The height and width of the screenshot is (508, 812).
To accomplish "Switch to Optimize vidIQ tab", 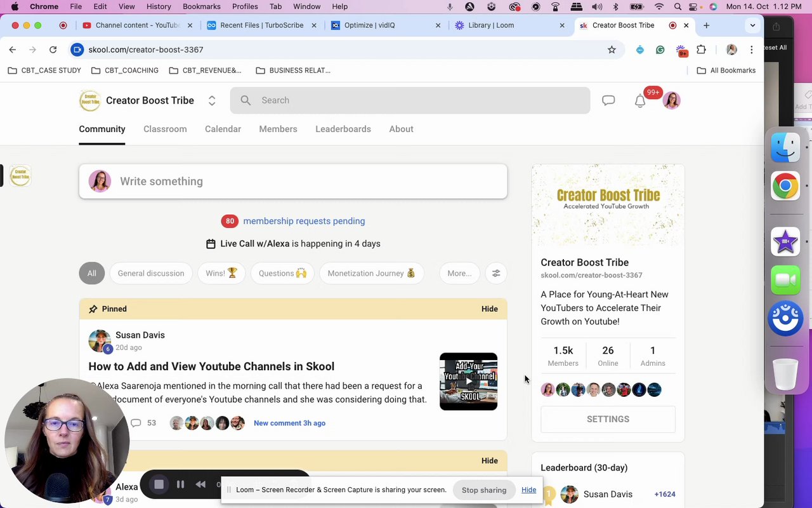I will [385, 25].
